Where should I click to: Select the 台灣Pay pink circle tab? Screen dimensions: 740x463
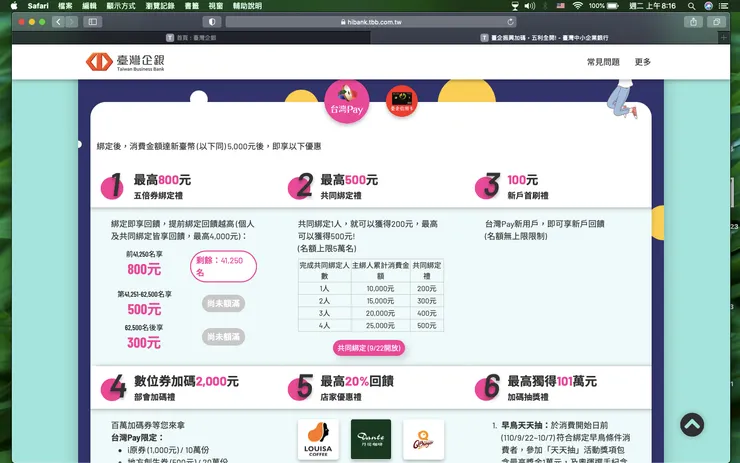346,101
